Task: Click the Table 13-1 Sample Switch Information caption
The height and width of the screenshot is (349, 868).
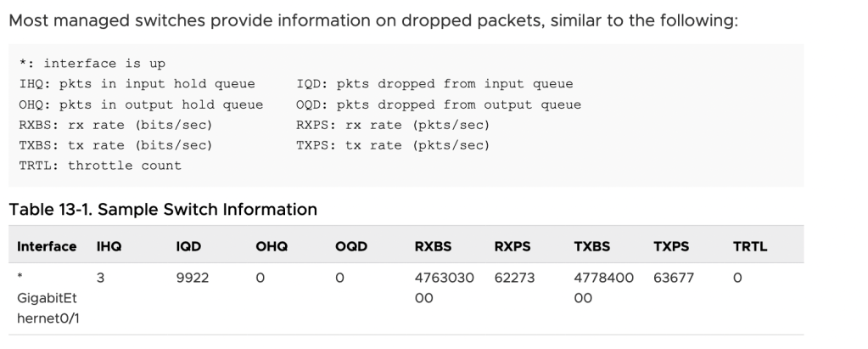Action: tap(163, 209)
